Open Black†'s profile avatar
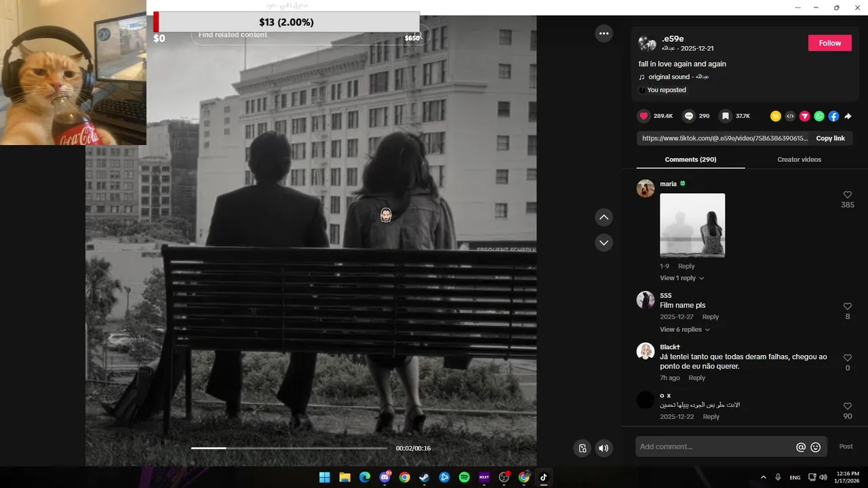This screenshot has height=488, width=868. click(646, 351)
